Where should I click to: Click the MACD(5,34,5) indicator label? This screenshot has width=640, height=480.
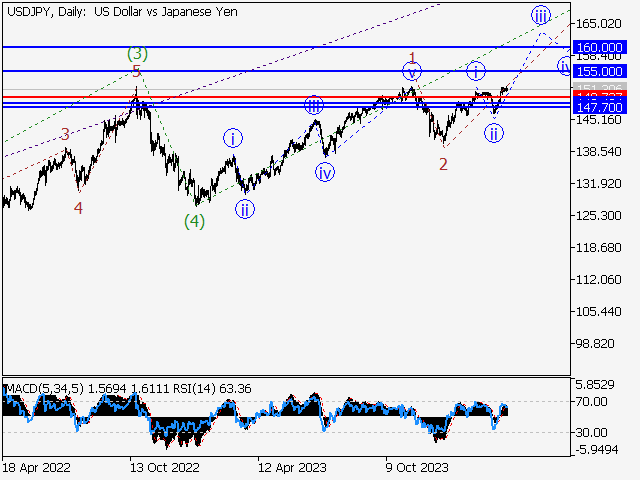(x=42, y=388)
